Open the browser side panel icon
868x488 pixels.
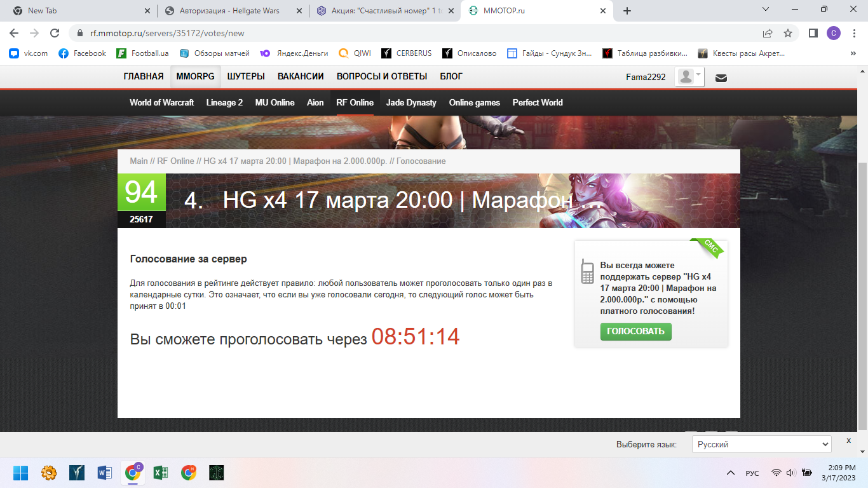click(813, 33)
